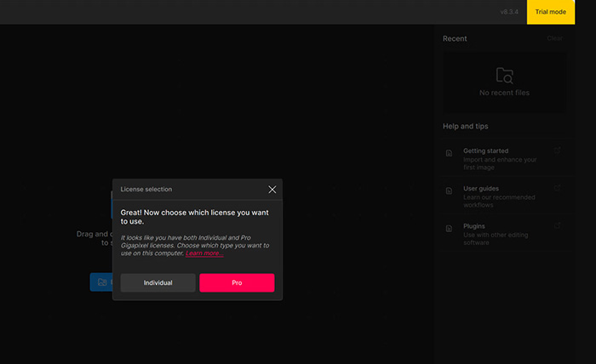Image resolution: width=596 pixels, height=364 pixels.
Task: Click the User guides document icon
Action: (449, 191)
